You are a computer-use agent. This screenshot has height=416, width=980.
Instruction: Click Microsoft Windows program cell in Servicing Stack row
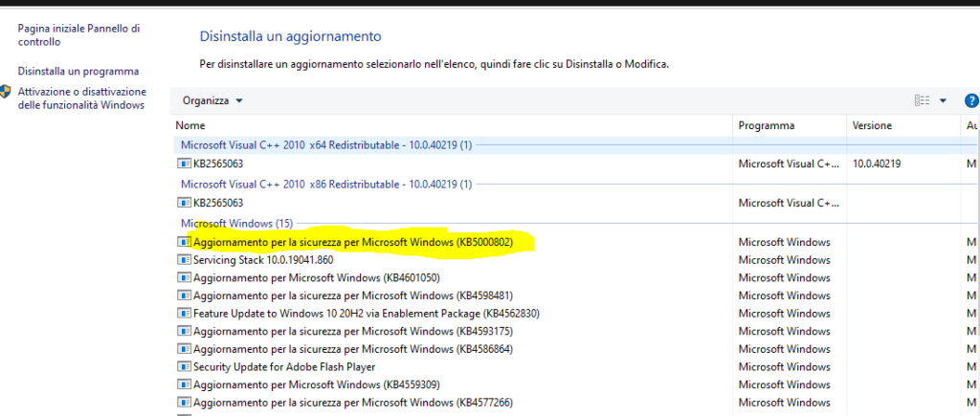[x=785, y=260]
